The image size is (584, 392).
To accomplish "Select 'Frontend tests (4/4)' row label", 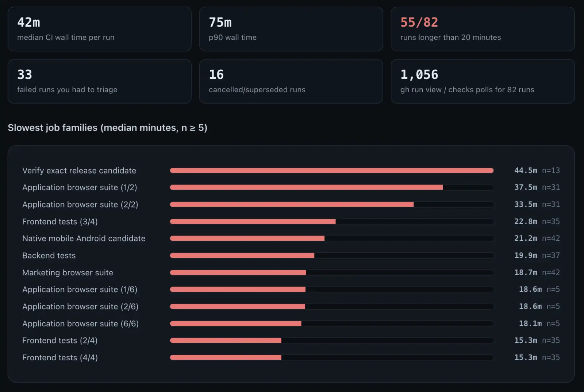I will click(x=60, y=358).
